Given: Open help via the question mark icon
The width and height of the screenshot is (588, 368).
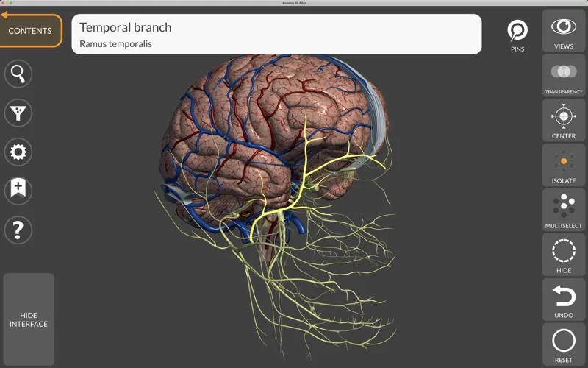Looking at the screenshot, I should (x=18, y=230).
